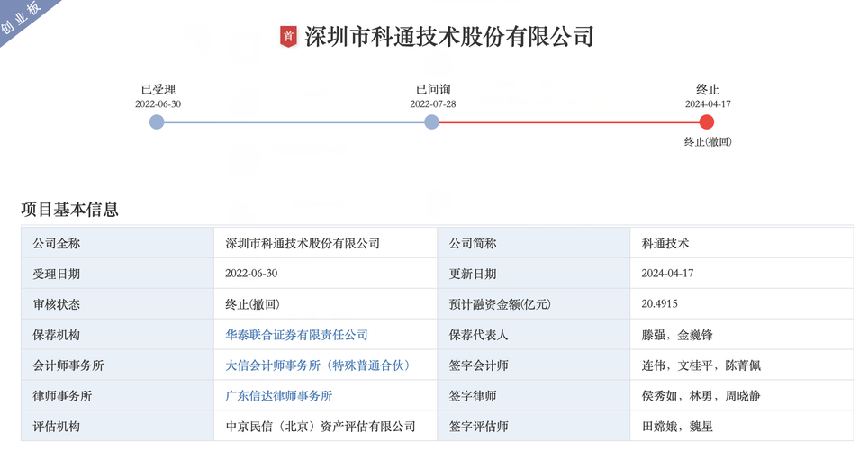Click the 会计师事务所 label cell
Viewport: 868px width, 450px height.
point(117,364)
